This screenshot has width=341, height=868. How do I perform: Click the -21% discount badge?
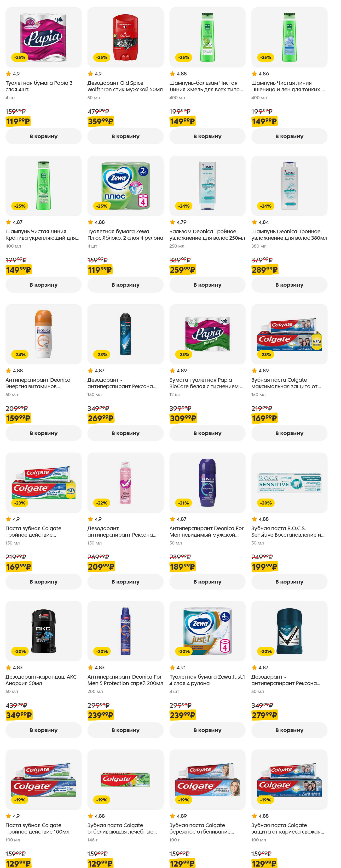point(184,503)
